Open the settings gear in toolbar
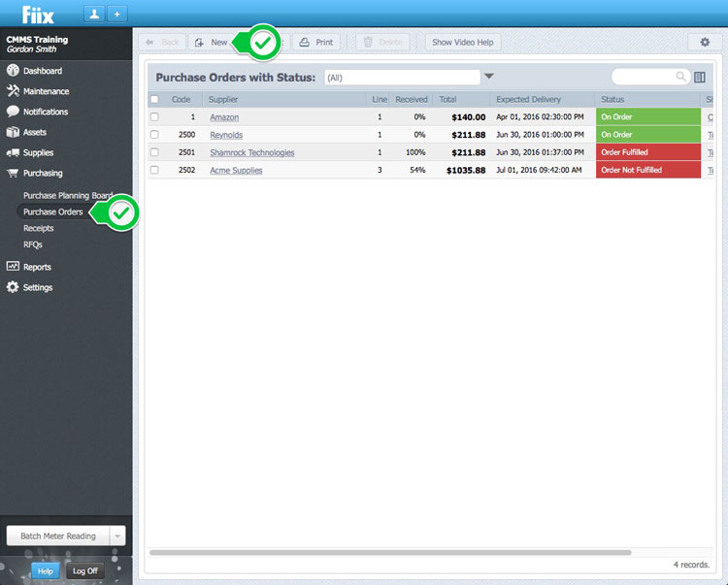Screen dimensions: 728x585 point(705,43)
